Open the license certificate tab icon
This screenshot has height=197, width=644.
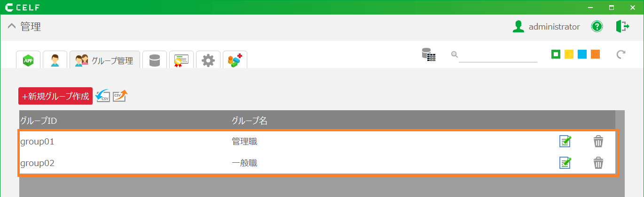point(181,60)
